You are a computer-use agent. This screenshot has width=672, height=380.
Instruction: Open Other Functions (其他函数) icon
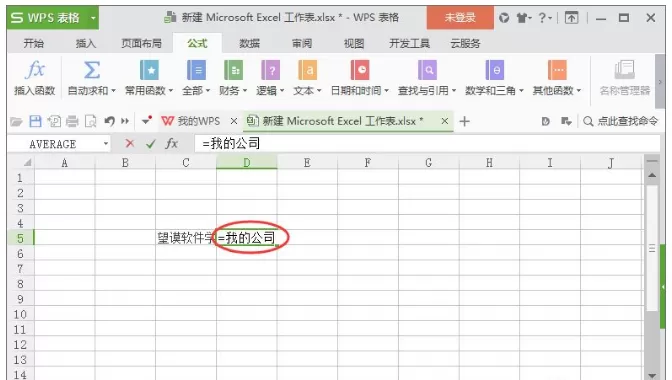(x=557, y=70)
